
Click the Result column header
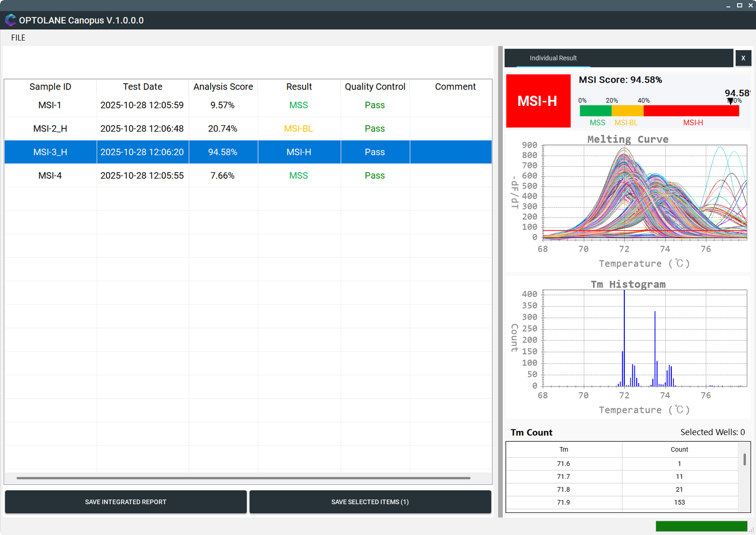tap(299, 87)
